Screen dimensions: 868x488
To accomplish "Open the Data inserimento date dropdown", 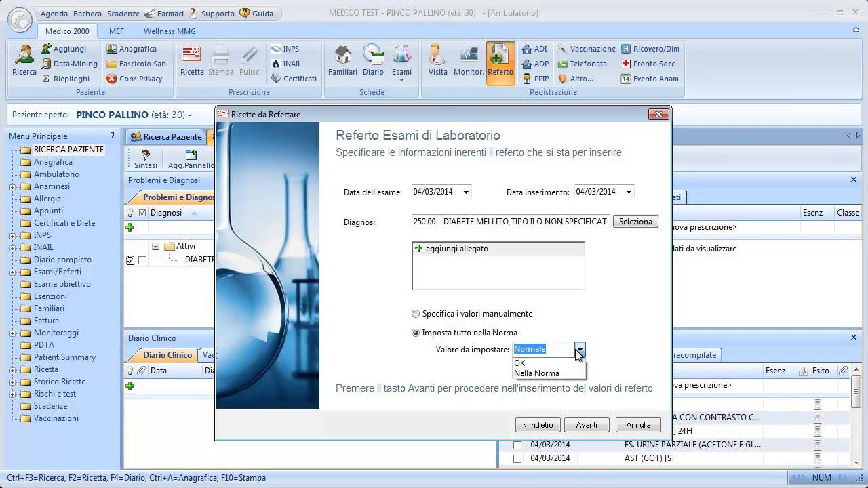I will click(629, 192).
